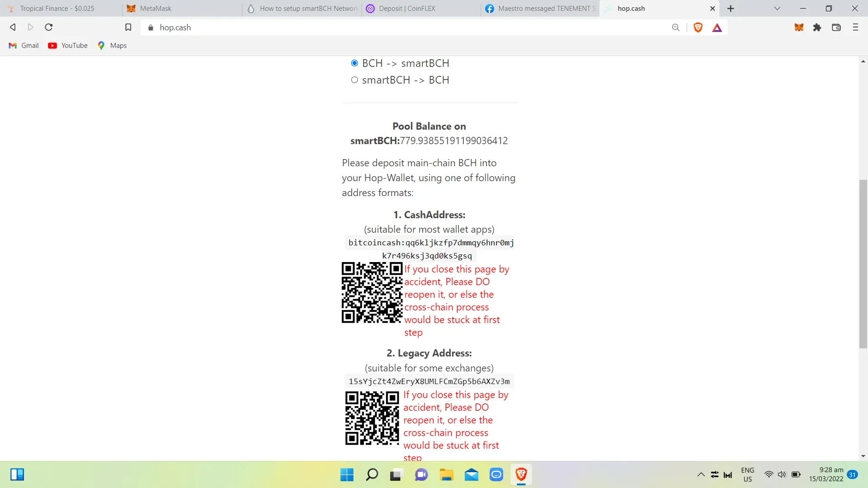
Task: Click the Legacy Address QR code
Action: (x=372, y=418)
